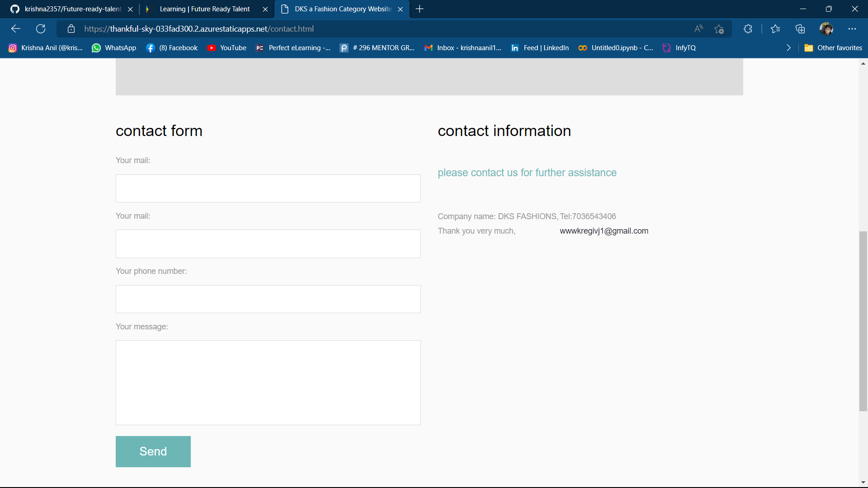Open the YouTube bookmark
The width and height of the screenshot is (868, 488).
point(226,47)
